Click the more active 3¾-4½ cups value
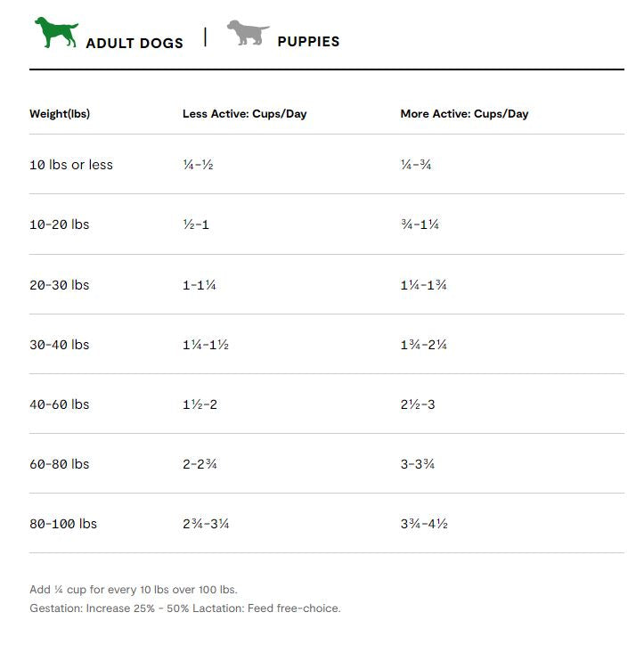This screenshot has height=645, width=644. [424, 524]
